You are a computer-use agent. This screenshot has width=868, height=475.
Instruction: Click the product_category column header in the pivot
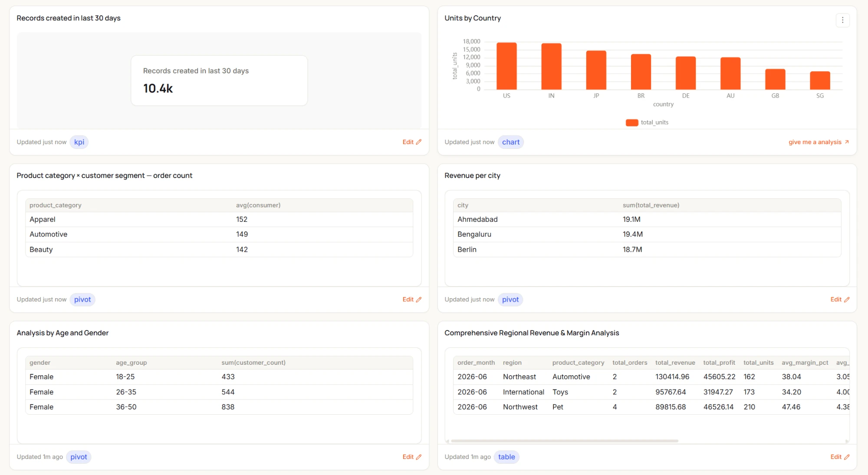(56, 205)
